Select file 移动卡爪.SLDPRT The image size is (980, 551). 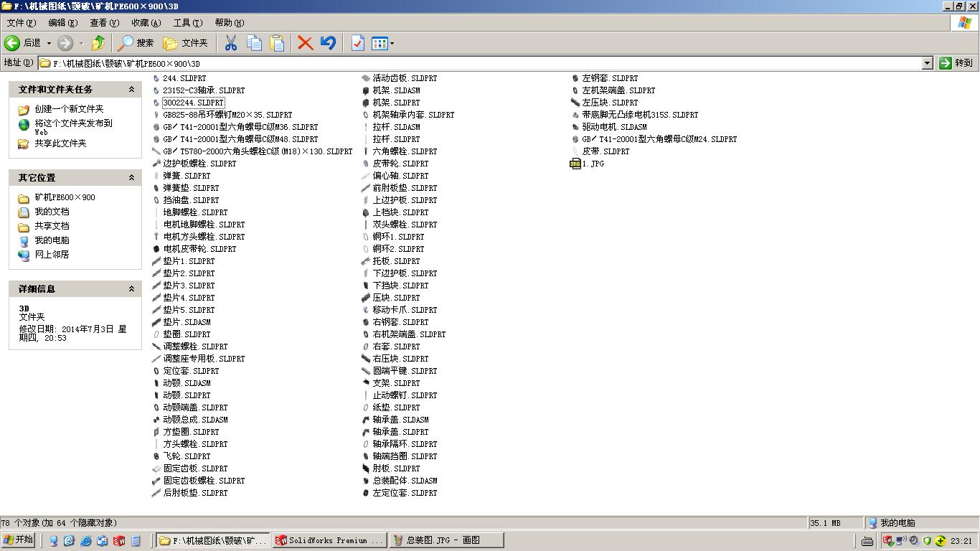coord(405,310)
